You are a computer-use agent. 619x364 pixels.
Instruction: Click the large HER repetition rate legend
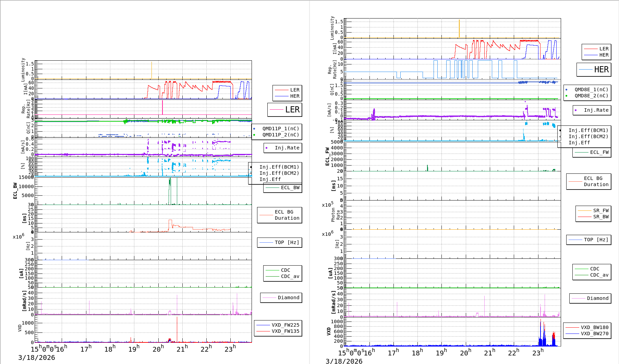(594, 70)
